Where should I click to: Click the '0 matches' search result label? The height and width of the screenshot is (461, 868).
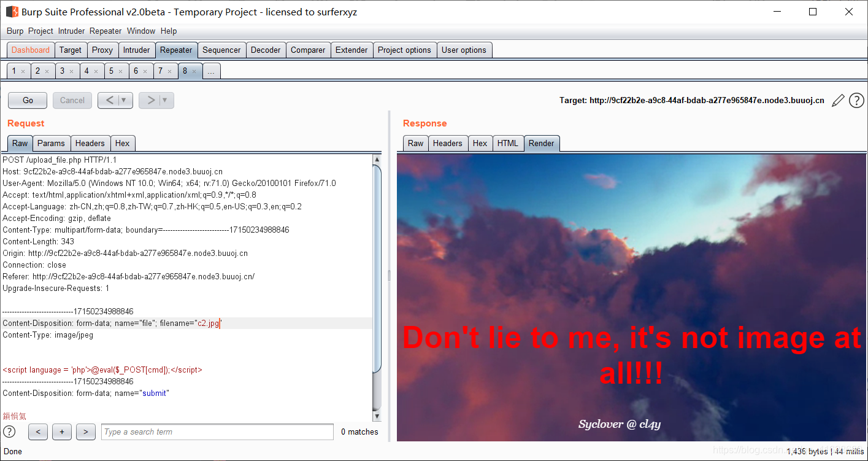pyautogui.click(x=359, y=432)
